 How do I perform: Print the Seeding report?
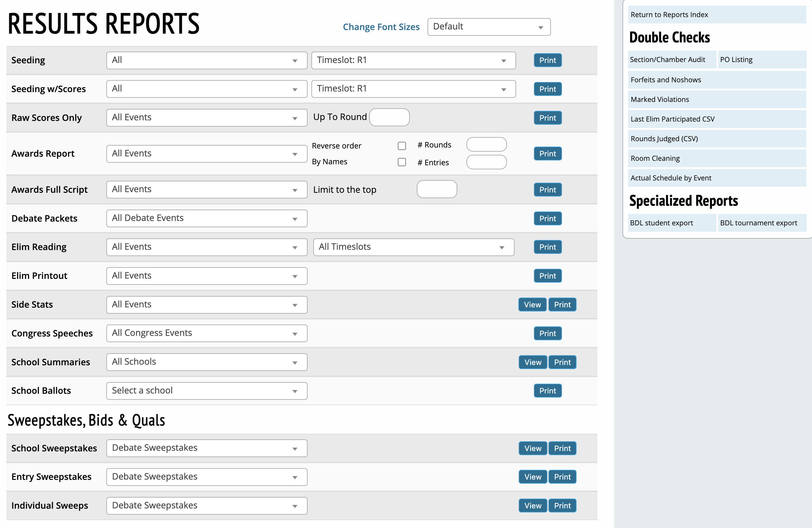click(x=547, y=60)
